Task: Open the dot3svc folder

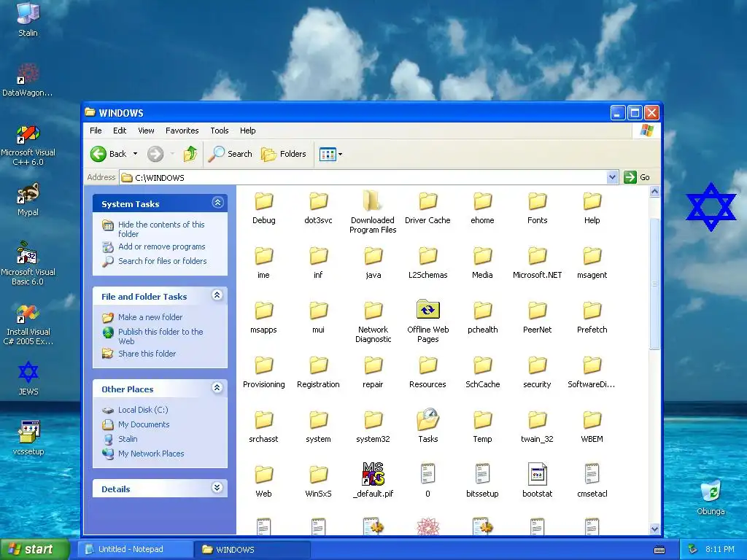Action: 318,208
